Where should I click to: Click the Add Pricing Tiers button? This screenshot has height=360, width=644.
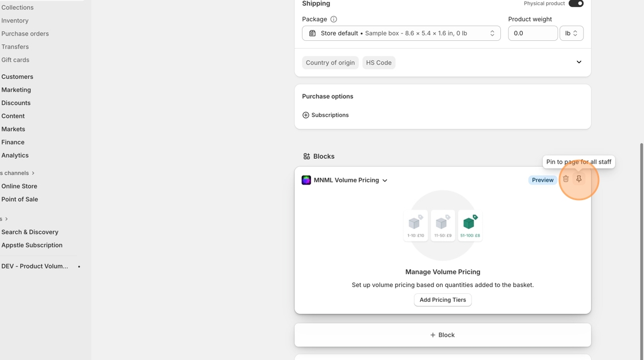(x=443, y=300)
